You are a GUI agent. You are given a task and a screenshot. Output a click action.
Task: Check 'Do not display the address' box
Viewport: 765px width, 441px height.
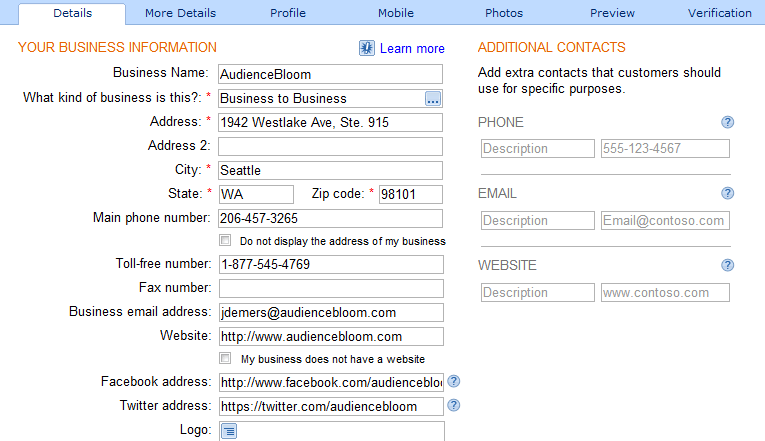(x=225, y=240)
